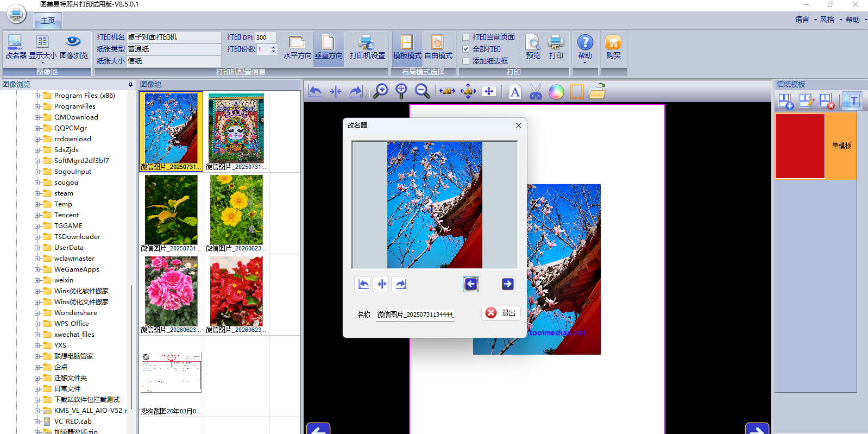Viewport: 868px width, 434px height.
Task: Flip the image with the canvas mirror tool
Action: [336, 91]
